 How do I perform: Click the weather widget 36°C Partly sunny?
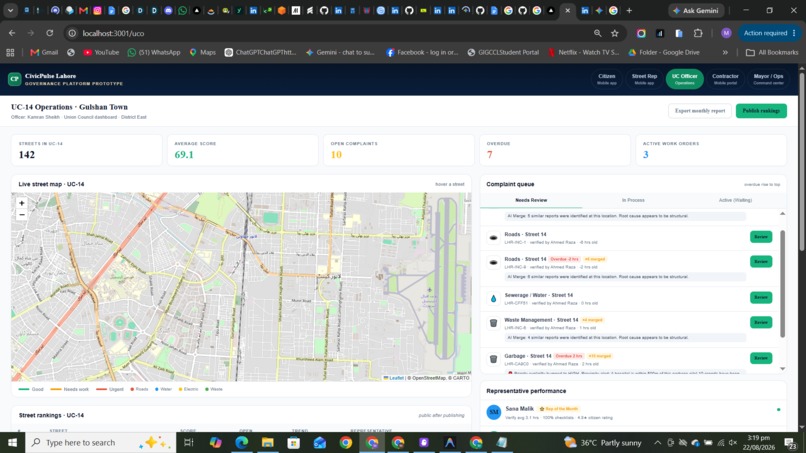[x=602, y=442]
